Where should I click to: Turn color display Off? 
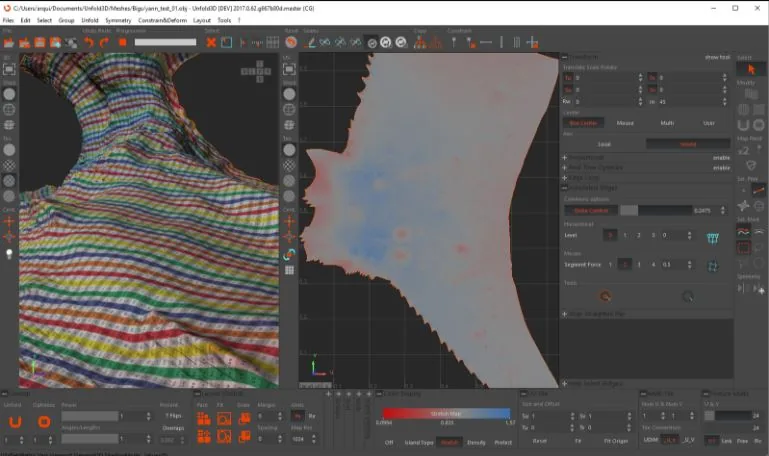[389, 442]
